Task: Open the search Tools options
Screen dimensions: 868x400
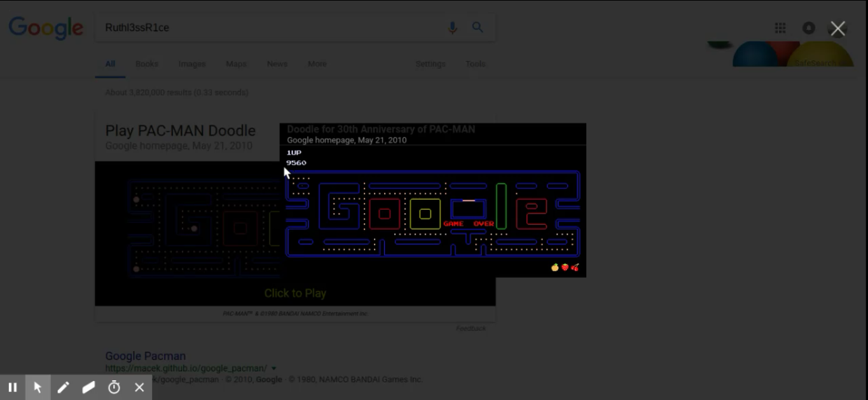Action: pyautogui.click(x=475, y=64)
